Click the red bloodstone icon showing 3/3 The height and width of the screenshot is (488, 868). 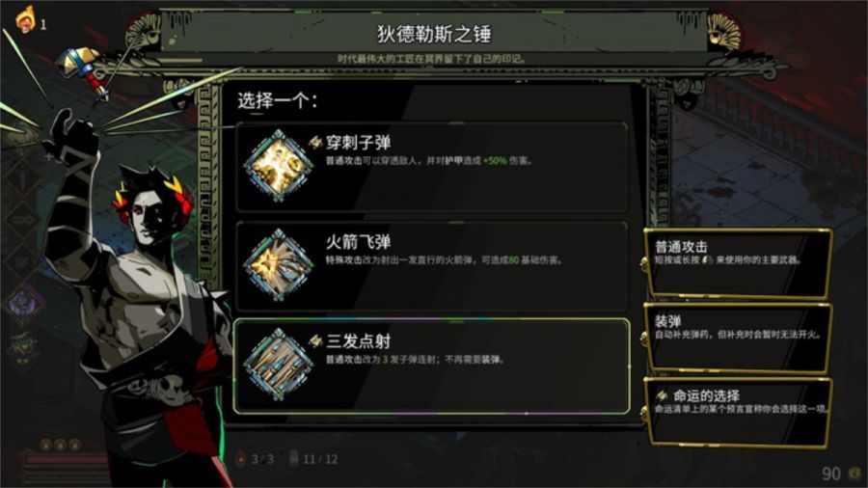(240, 458)
